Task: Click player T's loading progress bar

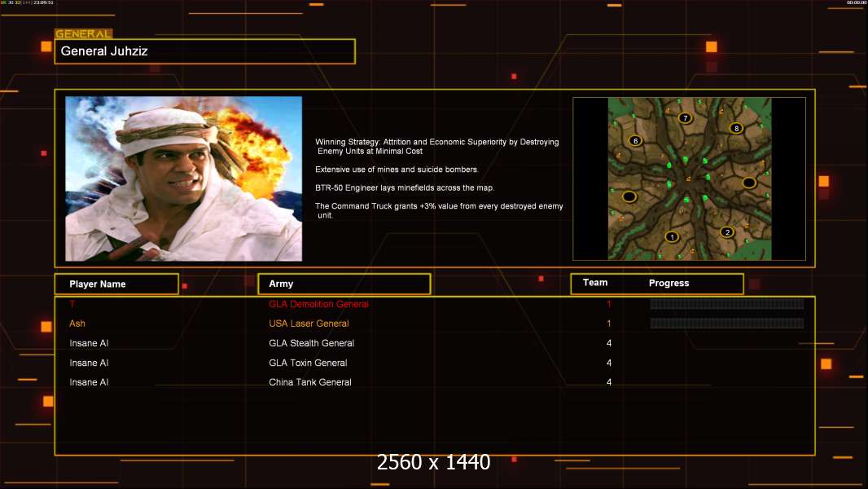Action: coord(726,304)
